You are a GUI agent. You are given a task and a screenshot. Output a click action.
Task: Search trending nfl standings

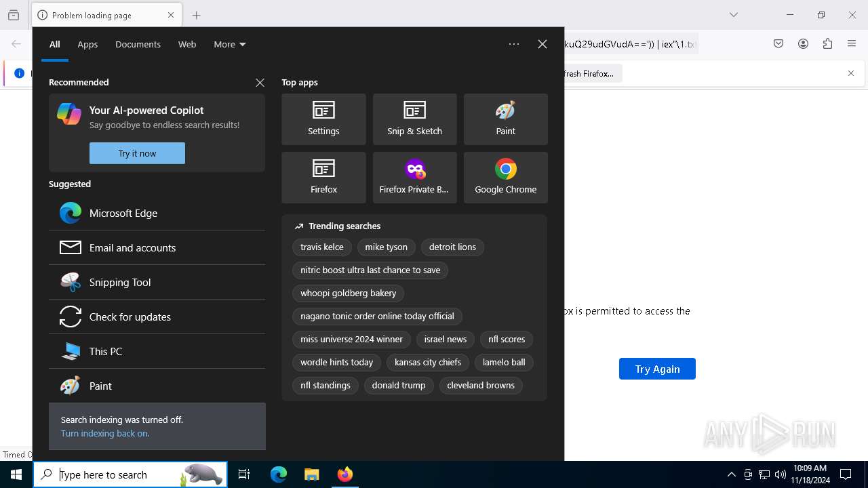click(325, 385)
